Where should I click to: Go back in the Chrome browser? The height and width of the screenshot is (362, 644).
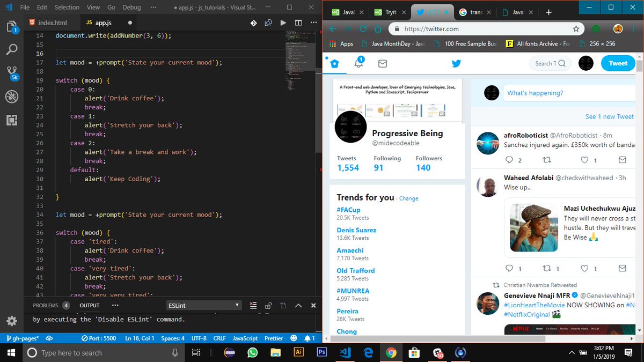pyautogui.click(x=333, y=29)
